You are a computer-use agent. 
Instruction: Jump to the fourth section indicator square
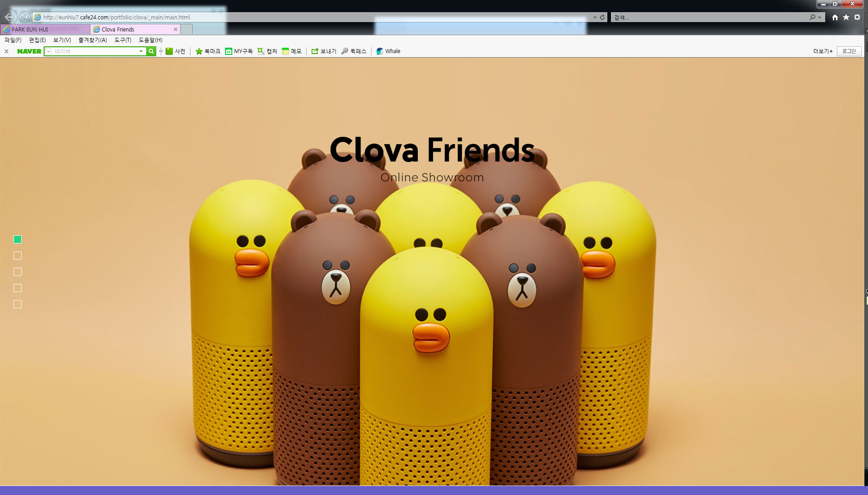click(18, 288)
